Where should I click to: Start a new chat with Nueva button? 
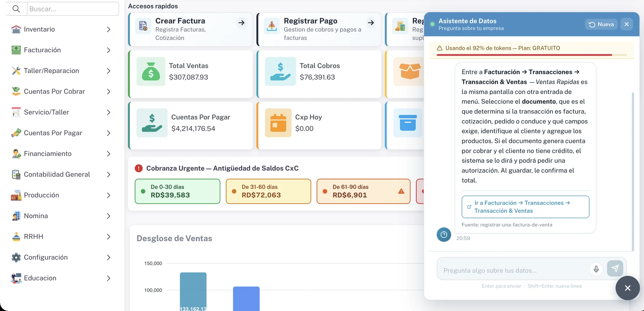pos(601,24)
